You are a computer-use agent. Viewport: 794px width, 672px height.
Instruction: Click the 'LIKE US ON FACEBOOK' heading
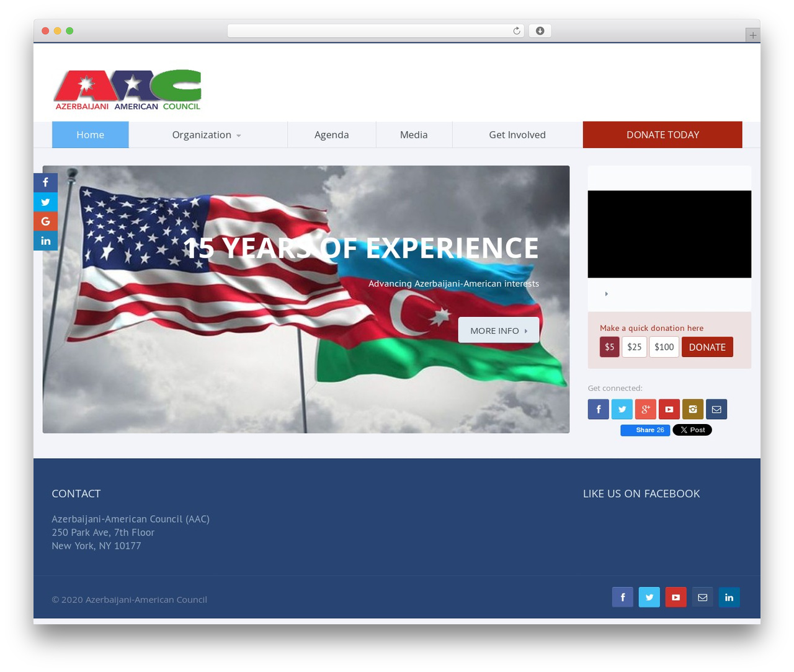tap(641, 493)
